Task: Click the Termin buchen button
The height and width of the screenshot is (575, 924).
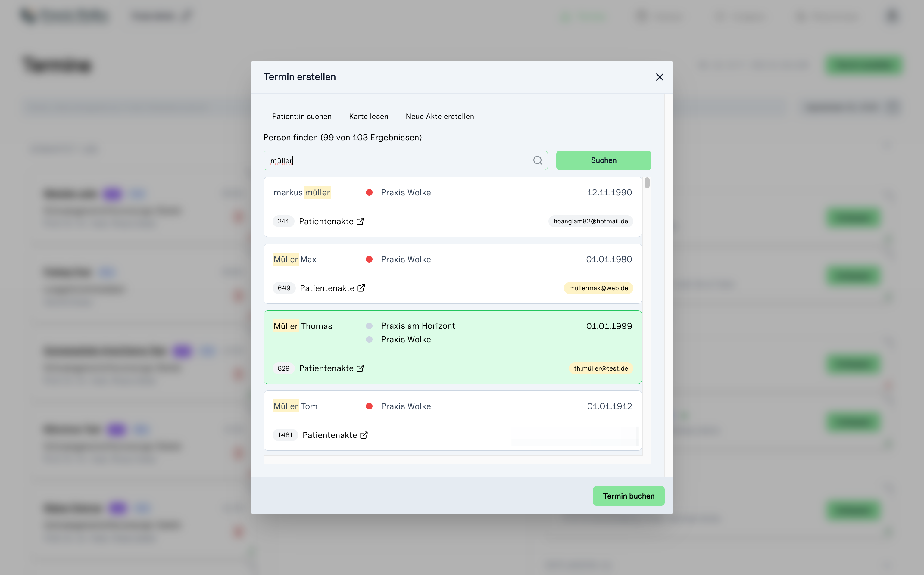Action: pyautogui.click(x=629, y=496)
